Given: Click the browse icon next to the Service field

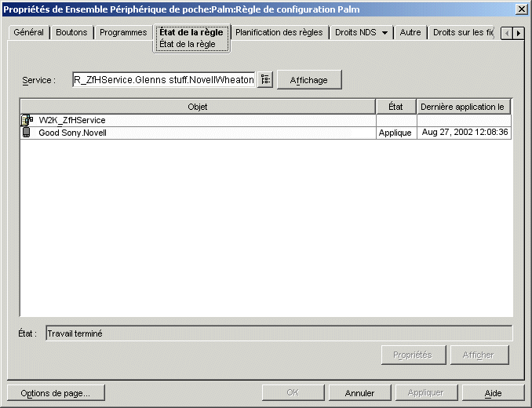Looking at the screenshot, I should click(x=265, y=80).
